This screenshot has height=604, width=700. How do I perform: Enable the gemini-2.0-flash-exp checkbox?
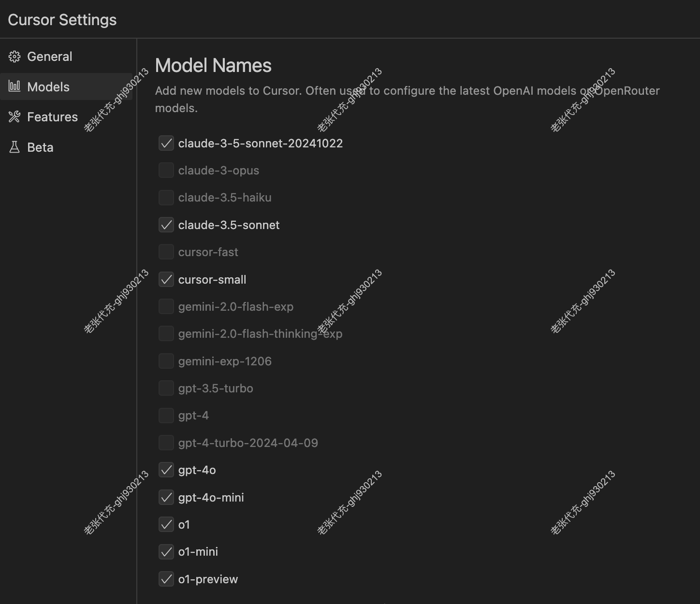coord(166,306)
